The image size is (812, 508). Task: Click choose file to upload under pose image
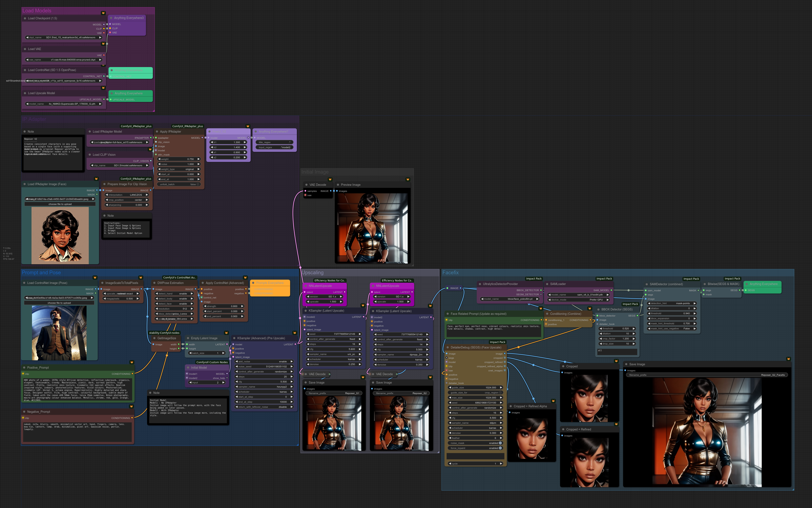pos(59,303)
